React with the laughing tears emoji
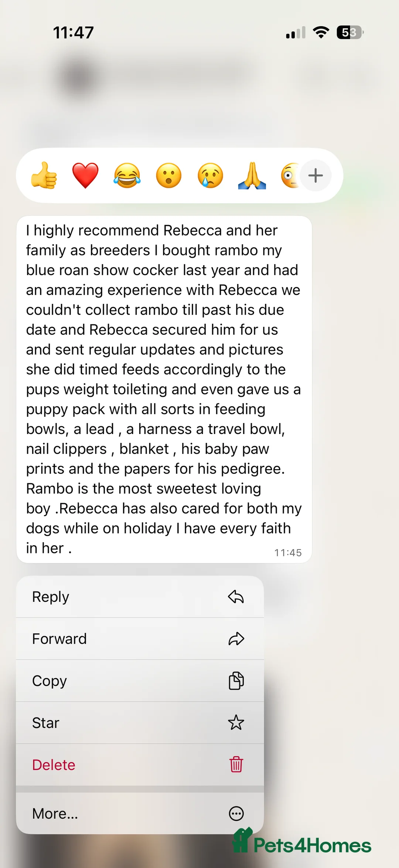Image resolution: width=399 pixels, height=868 pixels. [x=127, y=176]
